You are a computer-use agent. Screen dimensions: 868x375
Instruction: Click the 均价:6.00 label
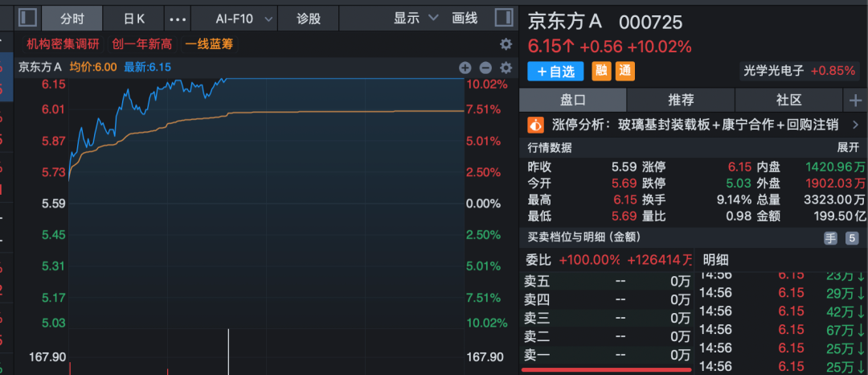click(93, 68)
